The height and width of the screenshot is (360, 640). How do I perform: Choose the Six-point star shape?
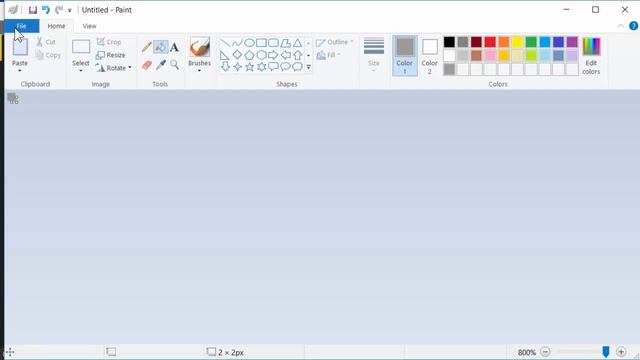point(262,67)
